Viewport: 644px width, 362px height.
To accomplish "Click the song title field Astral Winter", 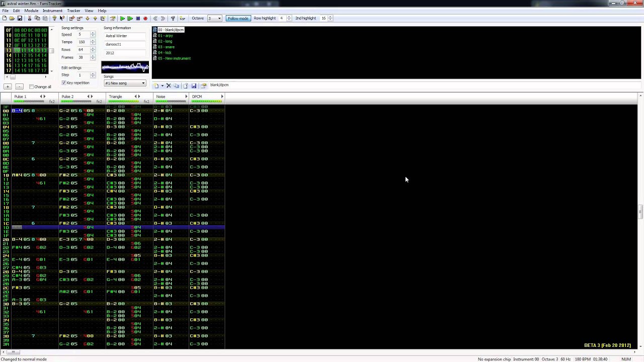I will pos(125,36).
